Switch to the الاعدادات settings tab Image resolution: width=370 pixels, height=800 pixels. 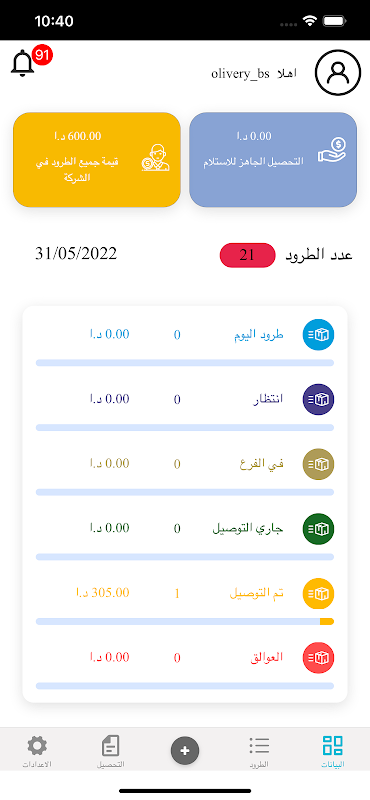click(37, 752)
